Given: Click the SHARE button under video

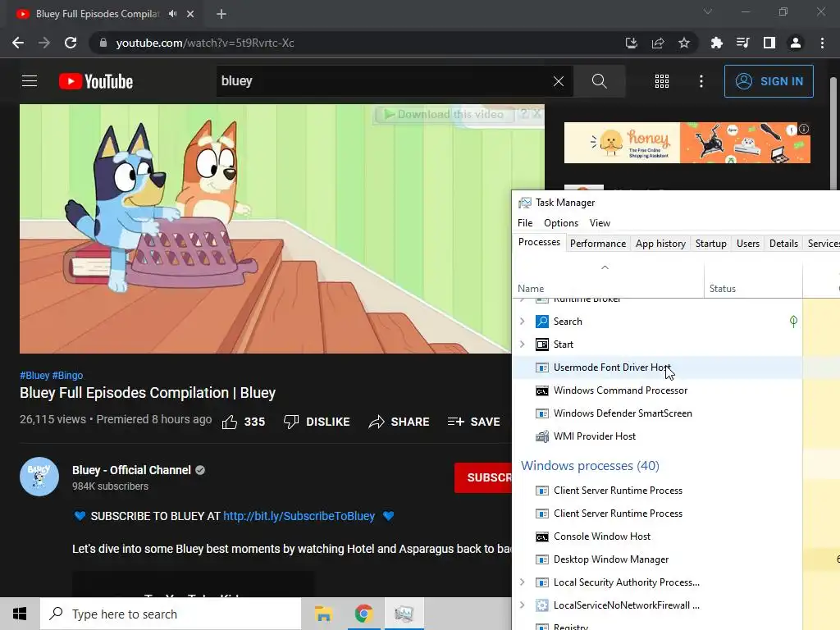Looking at the screenshot, I should pyautogui.click(x=399, y=422).
